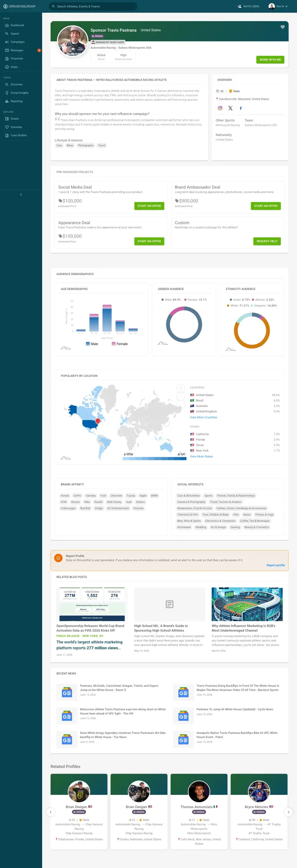Viewport: 297px width, 868px height.
Task: Open Travis Pastrana's X profile icon
Action: point(230,108)
